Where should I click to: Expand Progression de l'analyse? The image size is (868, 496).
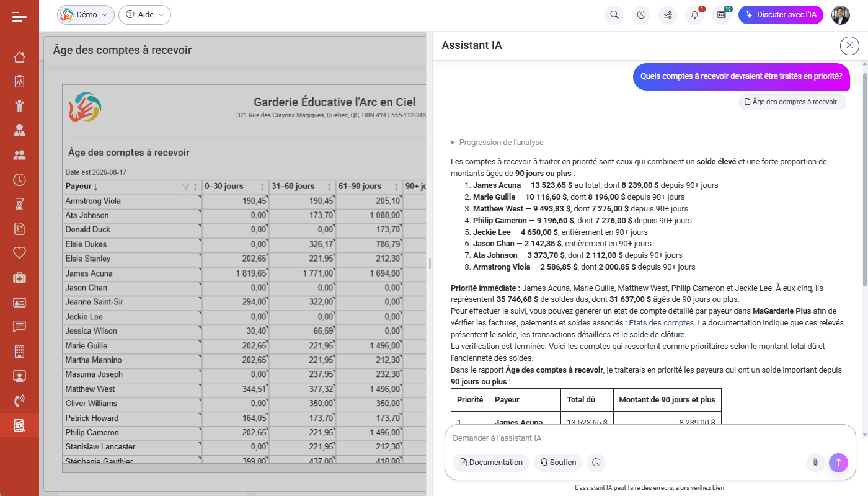tap(497, 143)
